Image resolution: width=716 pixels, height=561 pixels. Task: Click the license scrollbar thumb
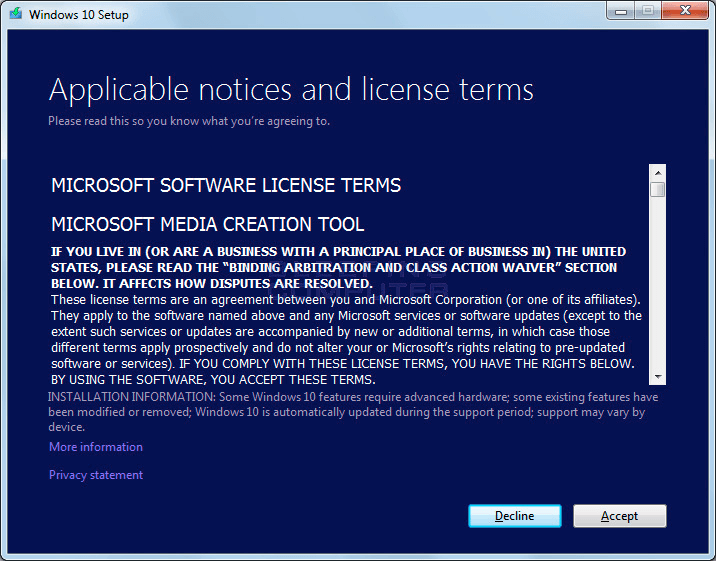(658, 189)
